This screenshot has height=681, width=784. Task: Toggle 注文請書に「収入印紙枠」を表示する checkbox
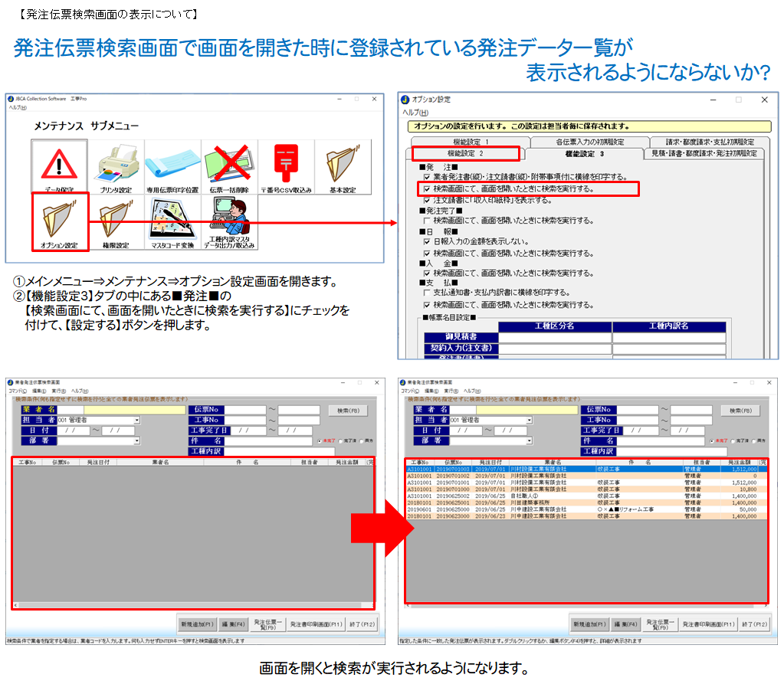pyautogui.click(x=427, y=200)
